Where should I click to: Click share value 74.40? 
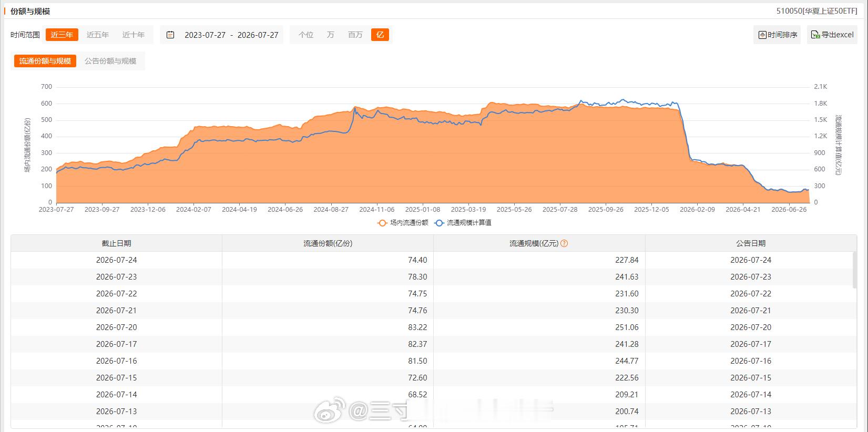(417, 260)
